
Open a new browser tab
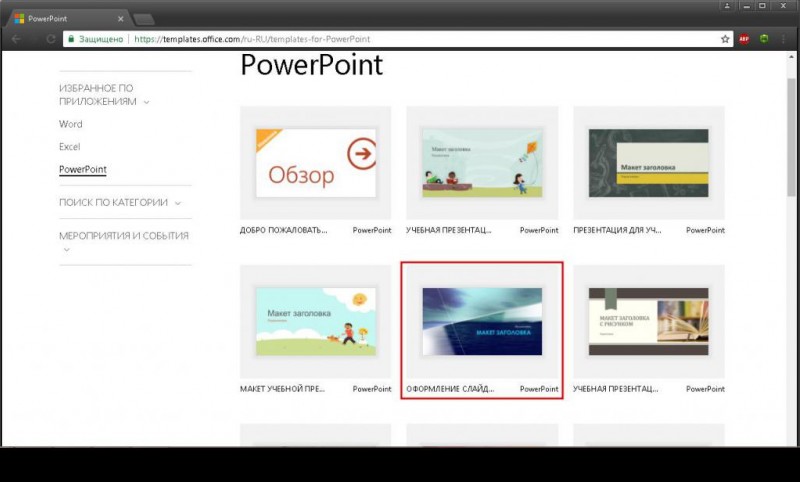point(144,20)
